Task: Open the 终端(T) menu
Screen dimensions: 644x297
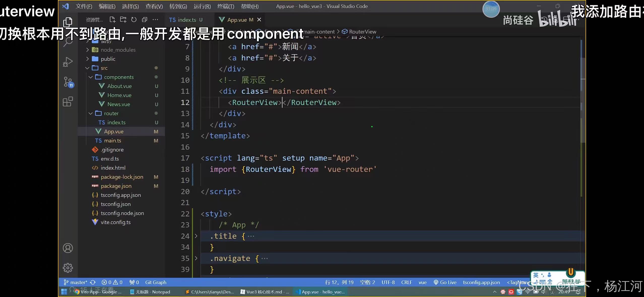Action: 226,6
